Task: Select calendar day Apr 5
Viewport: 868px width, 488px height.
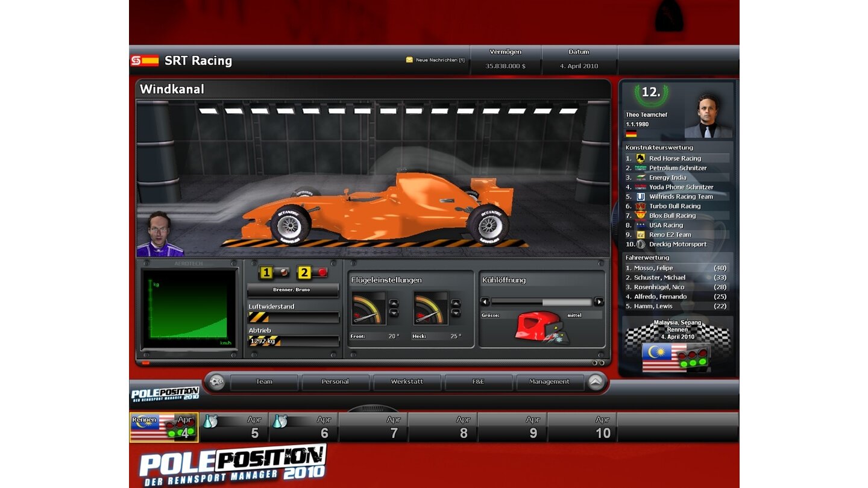Action: click(233, 427)
